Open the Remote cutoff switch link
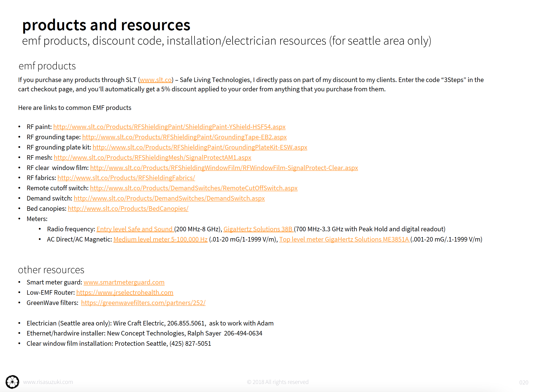 (194, 188)
